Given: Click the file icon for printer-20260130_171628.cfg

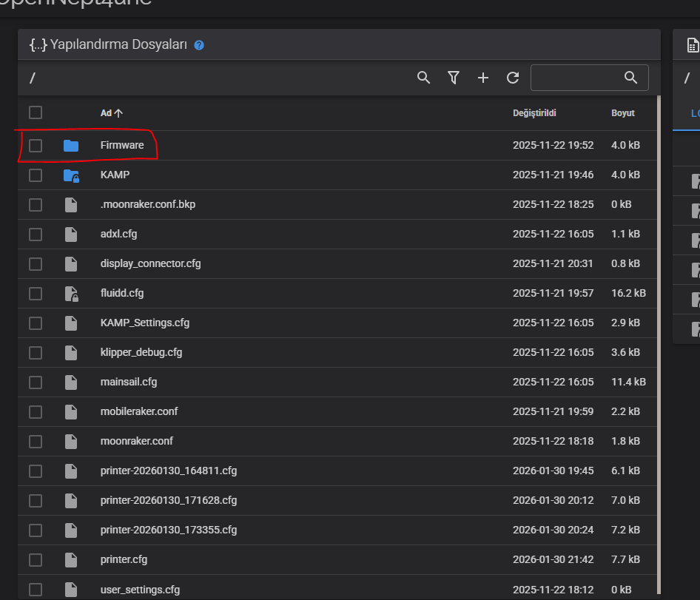Looking at the screenshot, I should [71, 500].
